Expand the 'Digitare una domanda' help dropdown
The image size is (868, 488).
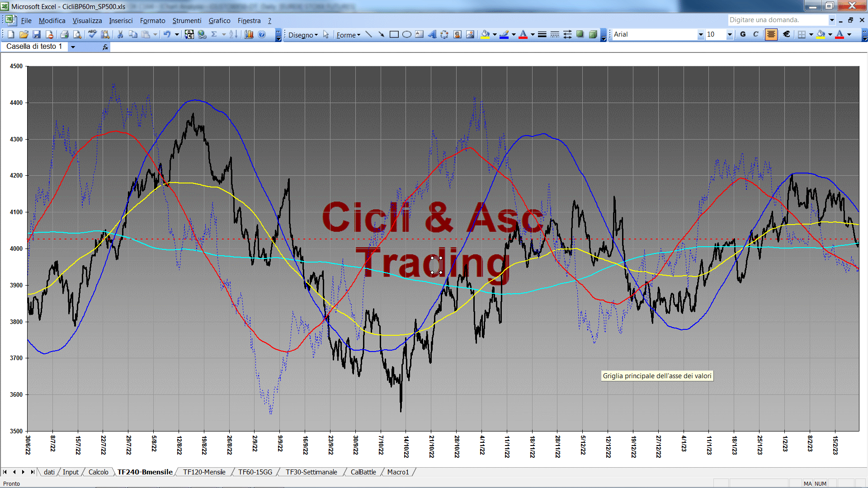point(831,20)
